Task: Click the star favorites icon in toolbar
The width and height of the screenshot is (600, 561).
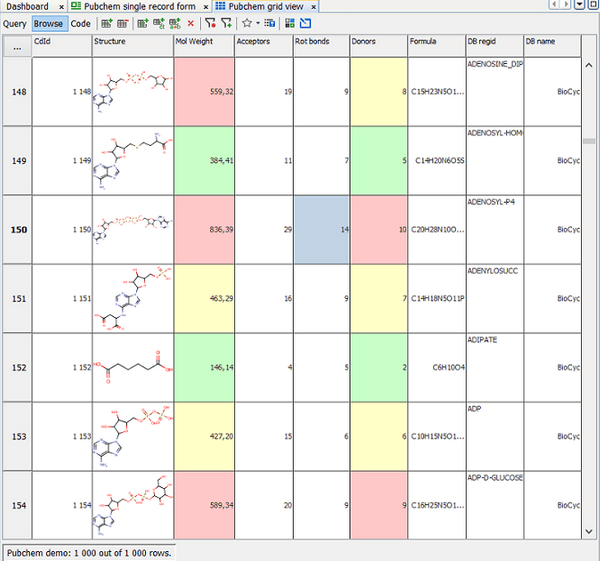Action: click(x=246, y=23)
